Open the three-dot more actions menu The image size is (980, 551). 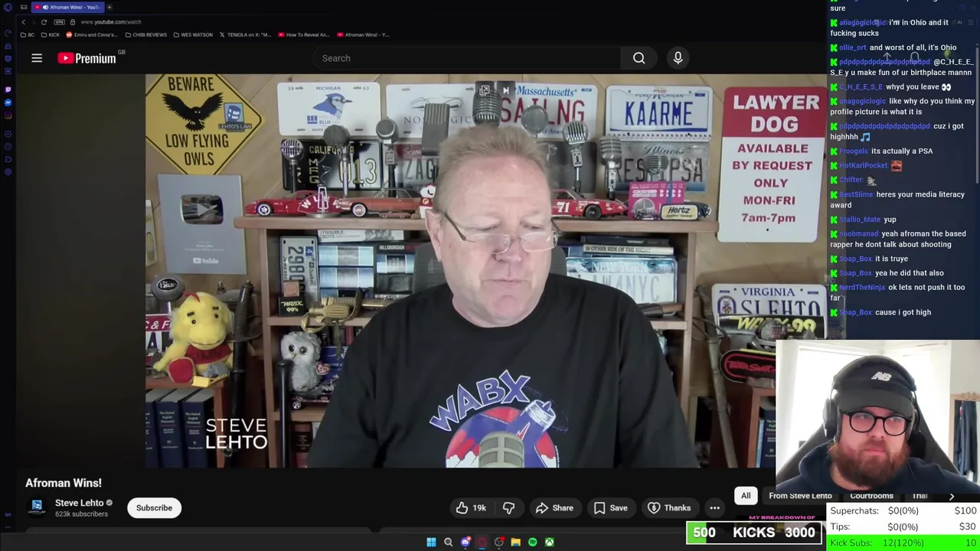[x=714, y=507]
